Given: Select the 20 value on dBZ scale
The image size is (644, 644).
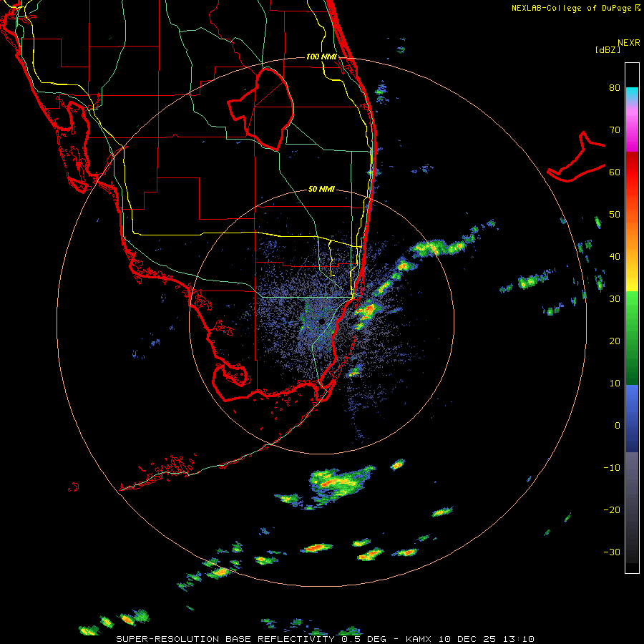Looking at the screenshot, I should tap(615, 341).
